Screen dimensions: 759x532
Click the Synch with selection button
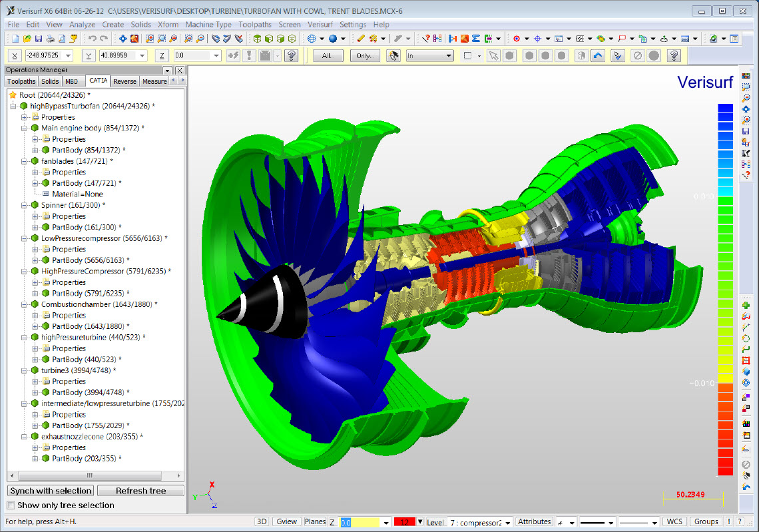[51, 491]
